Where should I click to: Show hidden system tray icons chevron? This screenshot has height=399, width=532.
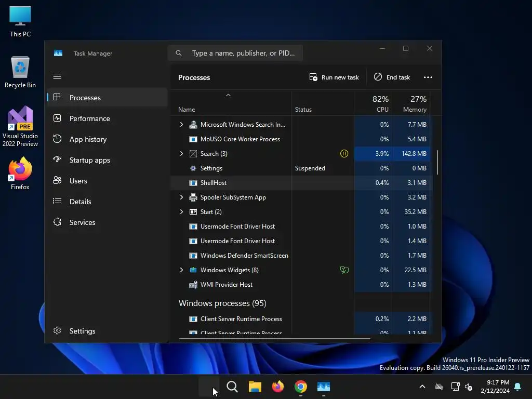click(x=422, y=387)
